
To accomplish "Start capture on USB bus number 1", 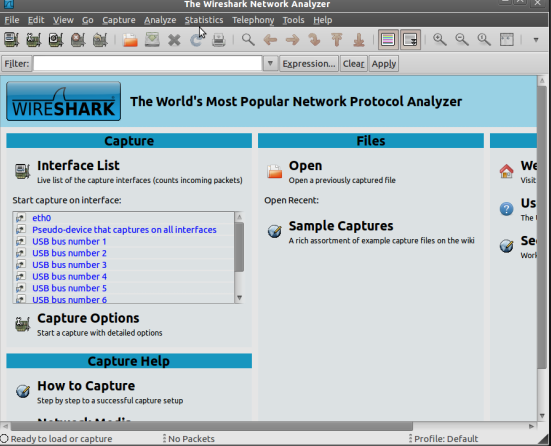I will [x=69, y=241].
